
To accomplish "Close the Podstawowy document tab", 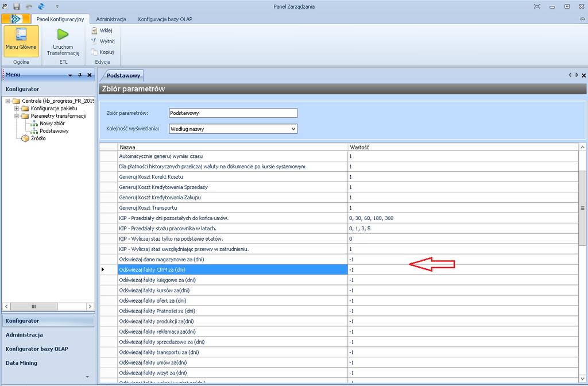I will (x=583, y=75).
